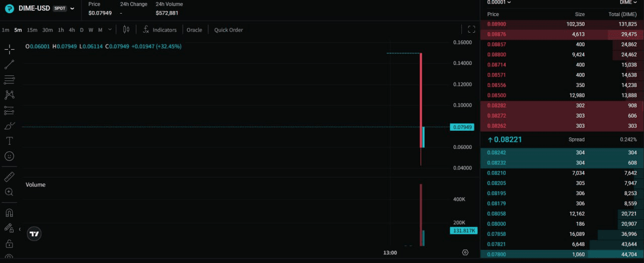The width and height of the screenshot is (644, 263).
Task: Click the order book Price header
Action: (x=493, y=14)
